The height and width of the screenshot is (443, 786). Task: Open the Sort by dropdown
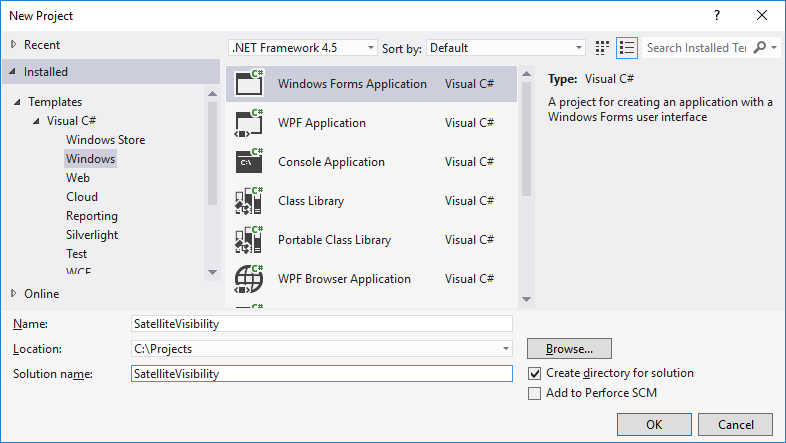506,47
